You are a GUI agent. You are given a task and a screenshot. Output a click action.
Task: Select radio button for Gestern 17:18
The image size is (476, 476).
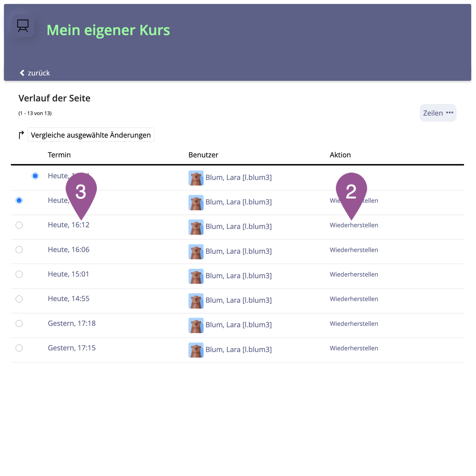pos(19,324)
